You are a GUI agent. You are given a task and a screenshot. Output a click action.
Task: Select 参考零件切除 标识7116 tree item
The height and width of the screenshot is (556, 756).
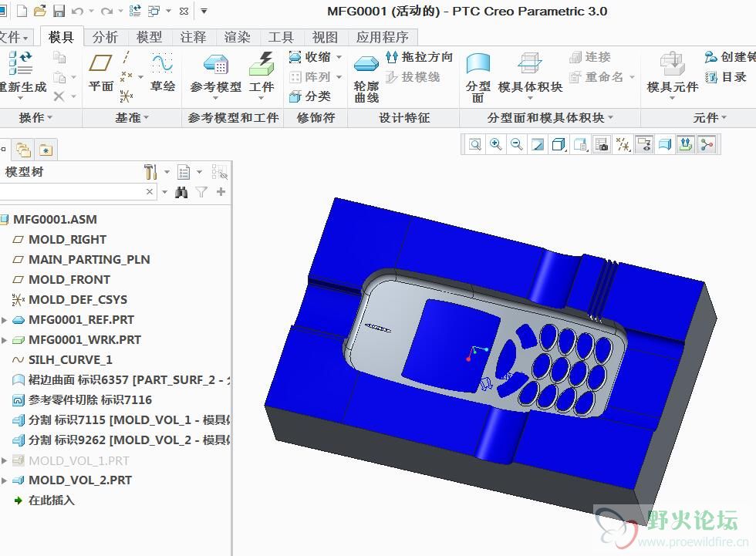pyautogui.click(x=89, y=400)
